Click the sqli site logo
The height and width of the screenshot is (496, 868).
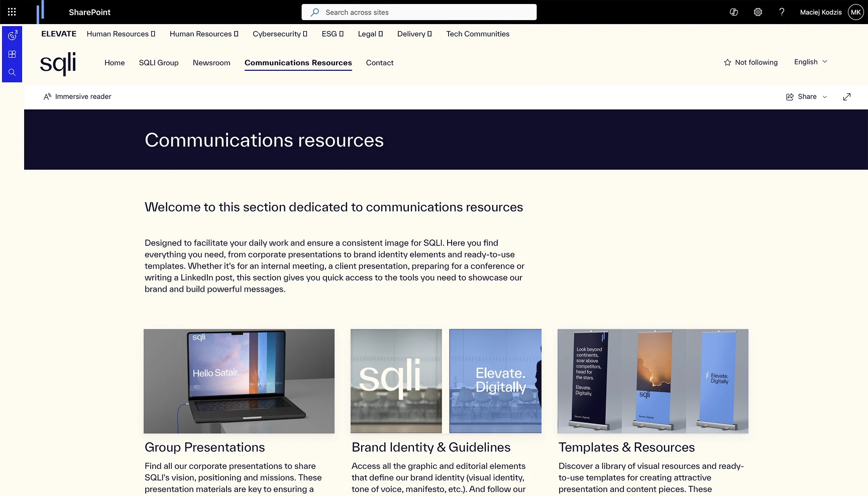[x=58, y=63]
